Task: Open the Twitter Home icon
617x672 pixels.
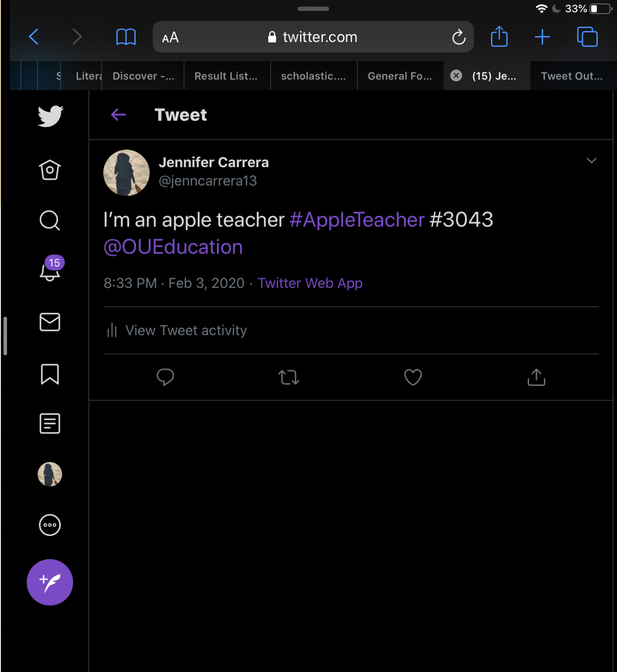Action: click(50, 170)
